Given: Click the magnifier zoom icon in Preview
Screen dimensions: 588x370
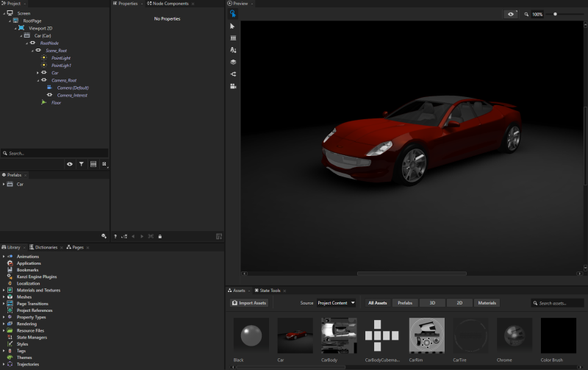Looking at the screenshot, I should pos(526,14).
